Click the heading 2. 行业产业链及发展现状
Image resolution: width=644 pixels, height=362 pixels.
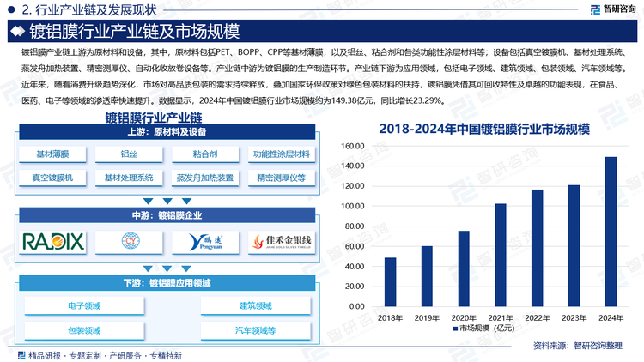89,9
